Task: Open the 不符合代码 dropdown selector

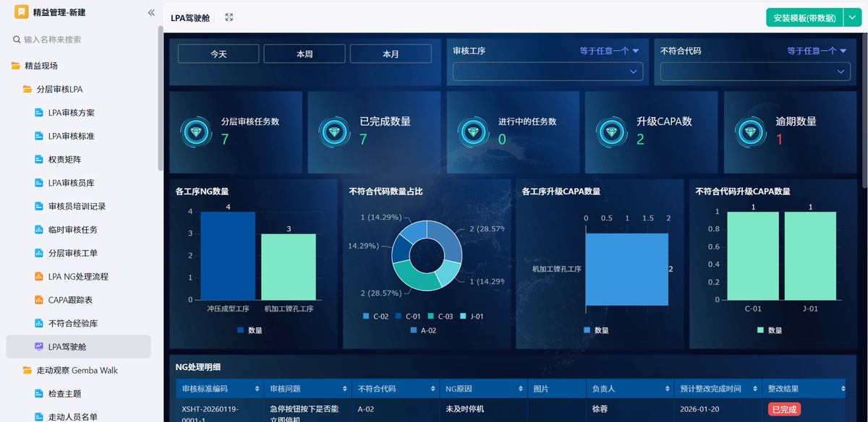Action: click(754, 71)
